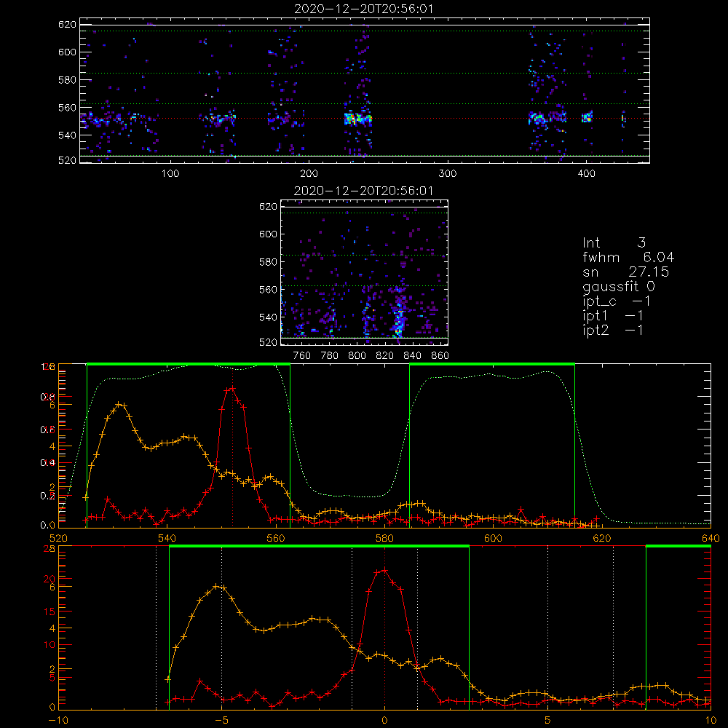Click x-axis label 760 on middle plot

(x=302, y=356)
